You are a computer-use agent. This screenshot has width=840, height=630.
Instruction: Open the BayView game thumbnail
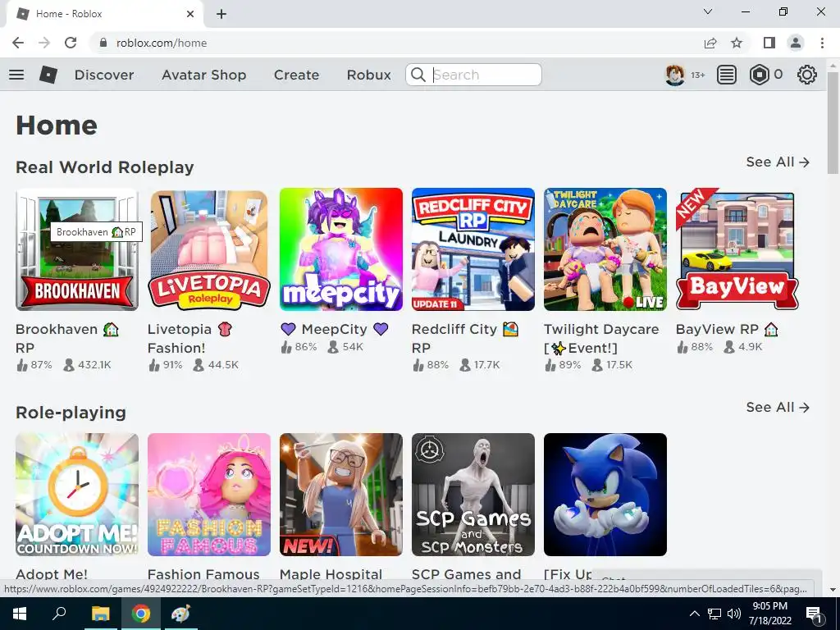pos(737,249)
